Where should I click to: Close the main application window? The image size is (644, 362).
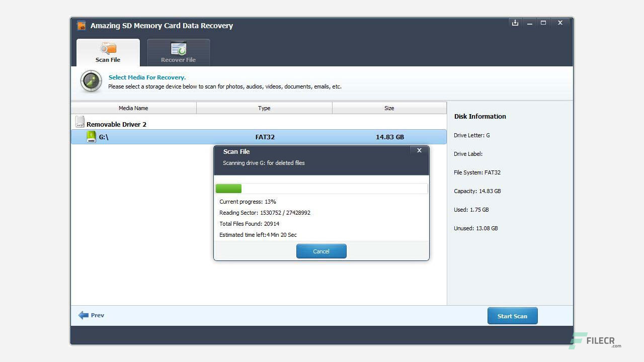pos(560,23)
